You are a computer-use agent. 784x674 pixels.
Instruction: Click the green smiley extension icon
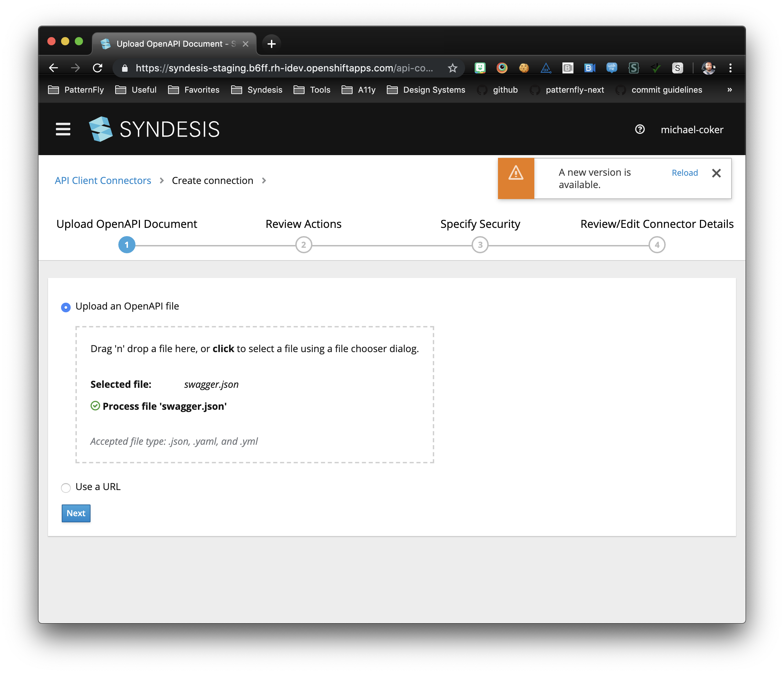tap(480, 68)
